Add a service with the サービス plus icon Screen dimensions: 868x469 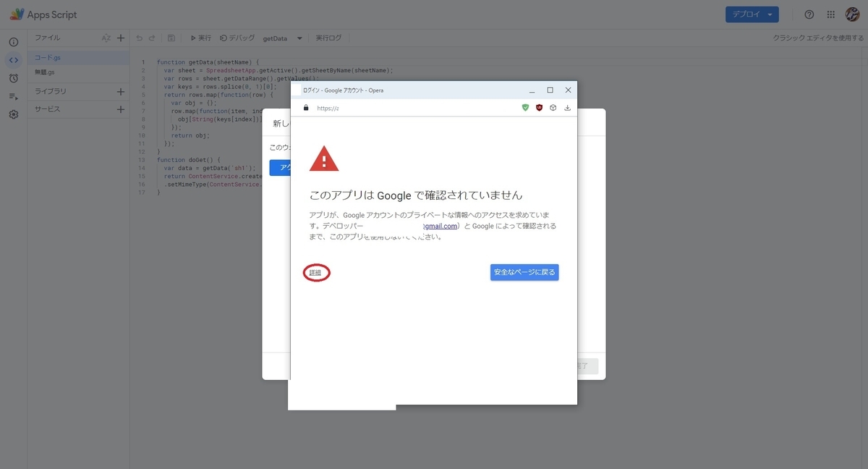(x=121, y=109)
